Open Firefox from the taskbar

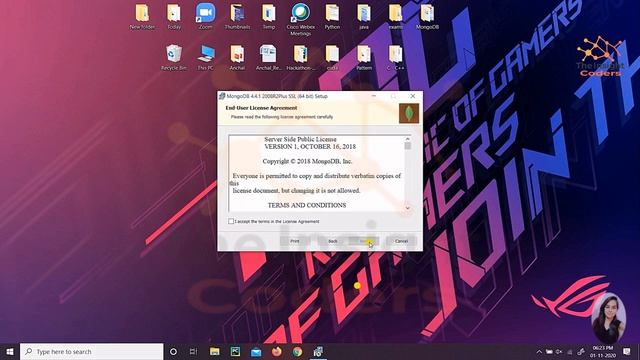(x=277, y=351)
